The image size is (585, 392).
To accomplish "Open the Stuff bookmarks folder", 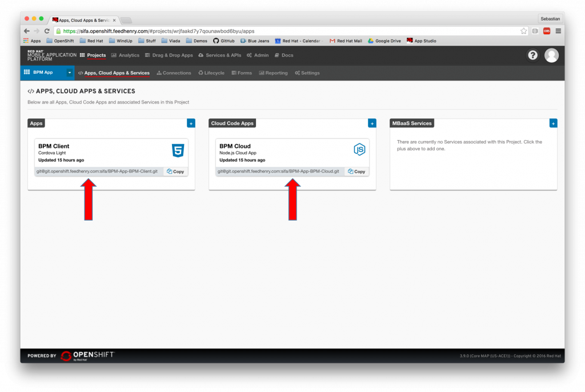I will [147, 41].
